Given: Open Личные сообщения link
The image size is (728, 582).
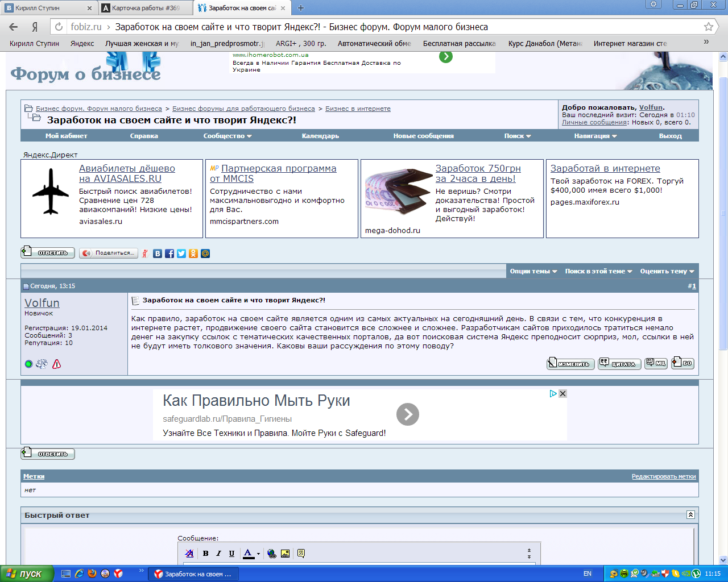Looking at the screenshot, I should pos(594,122).
